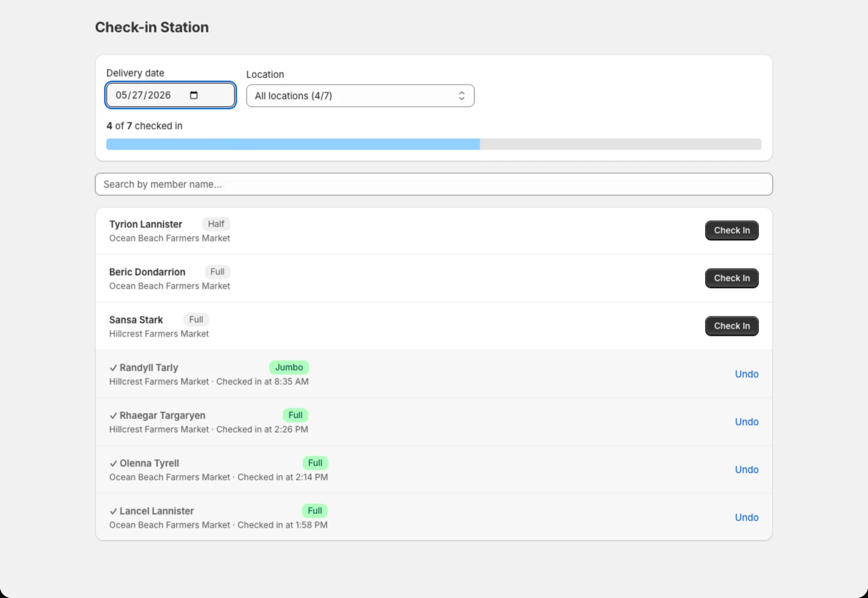The height and width of the screenshot is (598, 868).
Task: Check in Beric Dondarrion
Action: 732,278
